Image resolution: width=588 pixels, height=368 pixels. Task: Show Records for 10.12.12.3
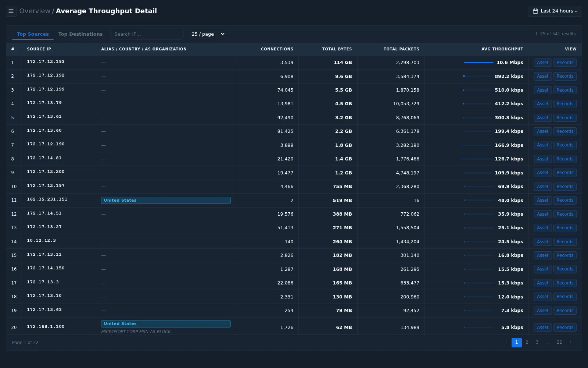tap(565, 242)
